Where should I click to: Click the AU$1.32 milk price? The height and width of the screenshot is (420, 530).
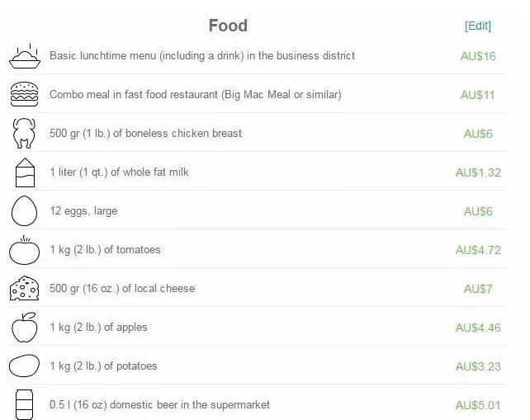tap(478, 173)
